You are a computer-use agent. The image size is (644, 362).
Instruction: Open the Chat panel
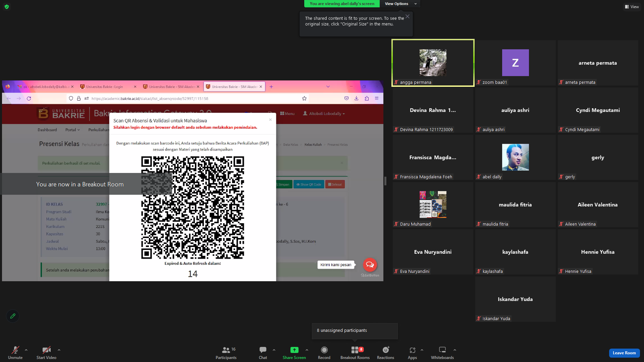click(263, 353)
